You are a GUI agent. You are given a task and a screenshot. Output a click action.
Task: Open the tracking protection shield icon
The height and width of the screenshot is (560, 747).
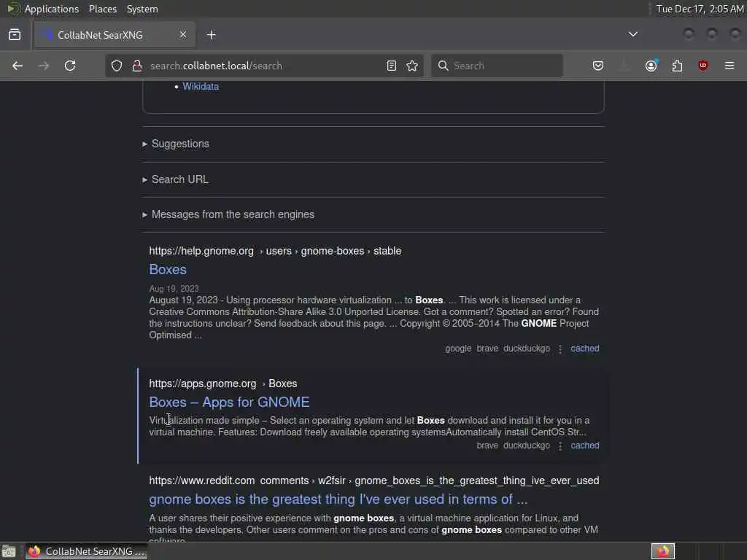click(117, 66)
